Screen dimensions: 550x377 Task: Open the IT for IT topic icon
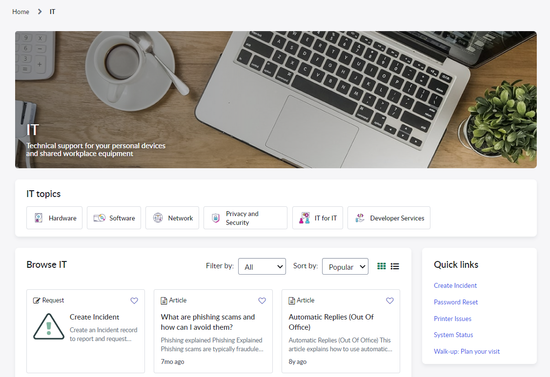(x=304, y=218)
